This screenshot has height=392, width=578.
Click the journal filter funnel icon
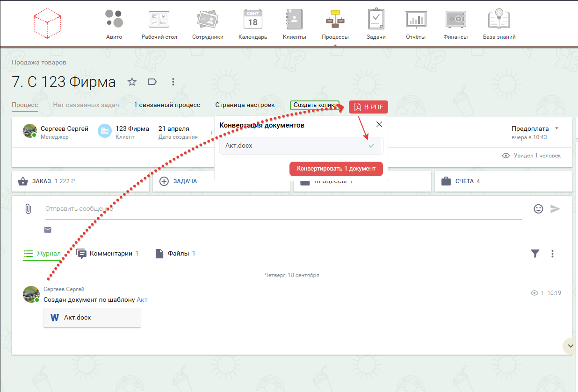tap(535, 253)
